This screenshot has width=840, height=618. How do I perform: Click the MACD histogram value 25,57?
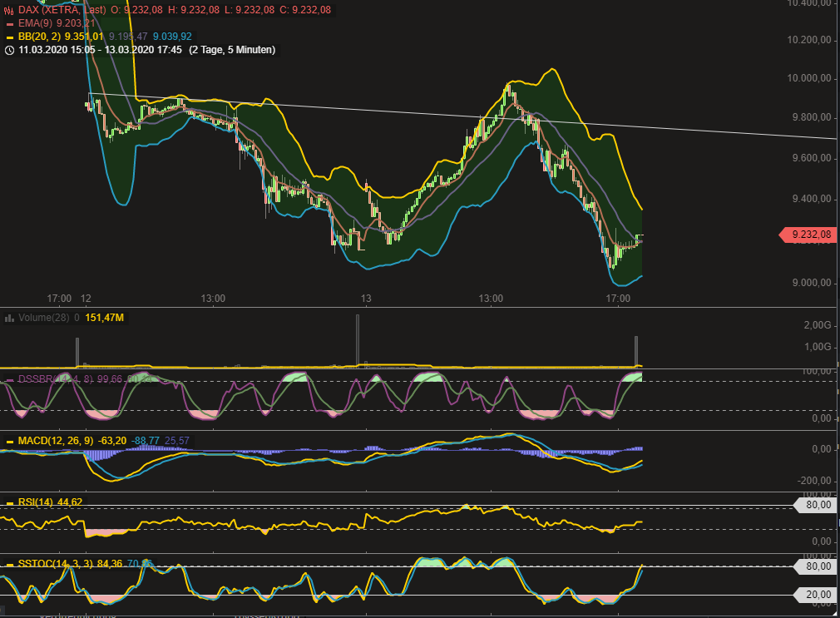177,441
